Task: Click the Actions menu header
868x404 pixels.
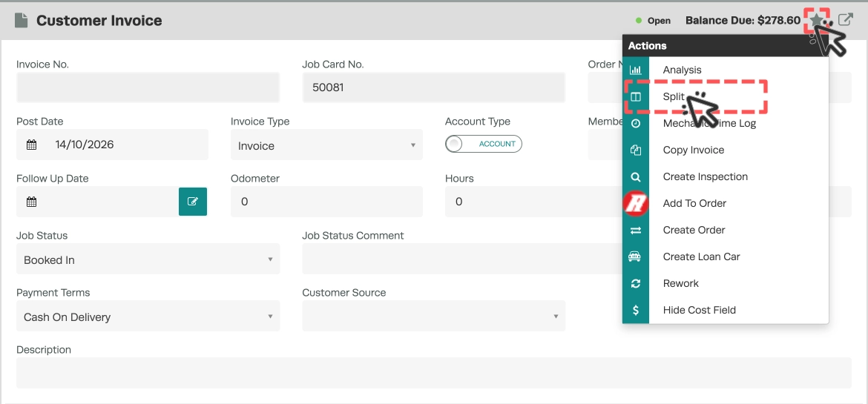Action: coord(725,46)
